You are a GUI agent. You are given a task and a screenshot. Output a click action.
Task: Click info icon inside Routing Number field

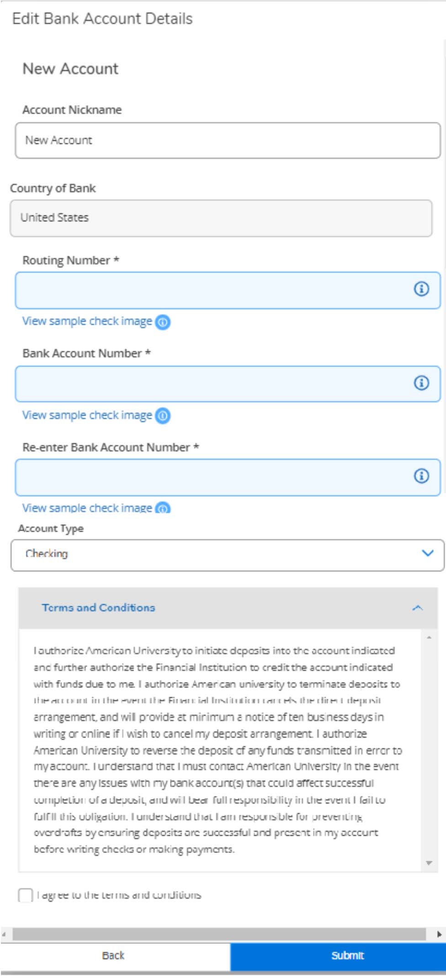pos(421,289)
